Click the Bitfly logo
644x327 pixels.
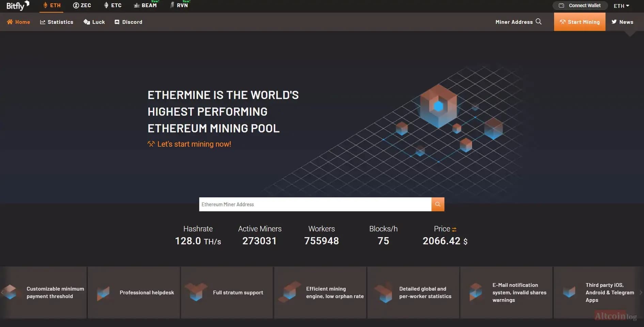(x=18, y=5)
